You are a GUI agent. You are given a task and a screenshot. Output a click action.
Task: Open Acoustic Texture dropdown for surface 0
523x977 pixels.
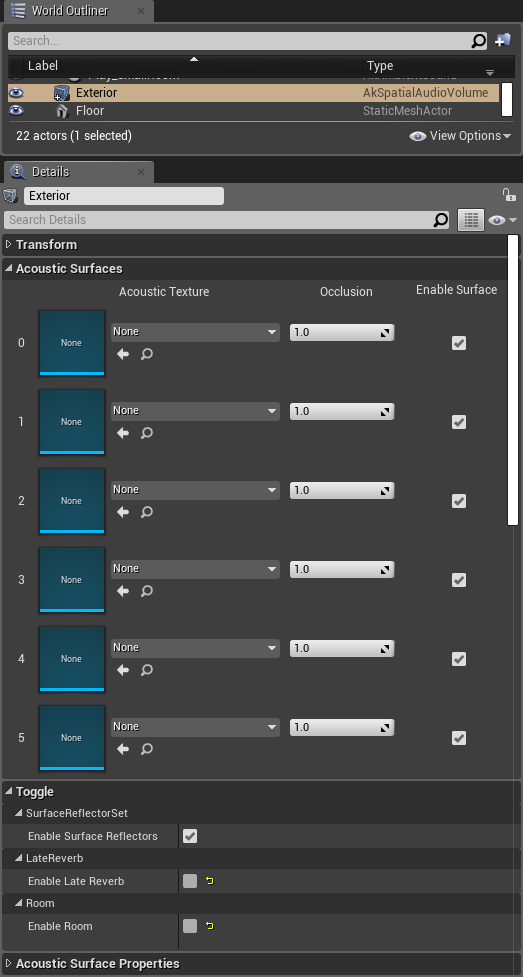(195, 332)
